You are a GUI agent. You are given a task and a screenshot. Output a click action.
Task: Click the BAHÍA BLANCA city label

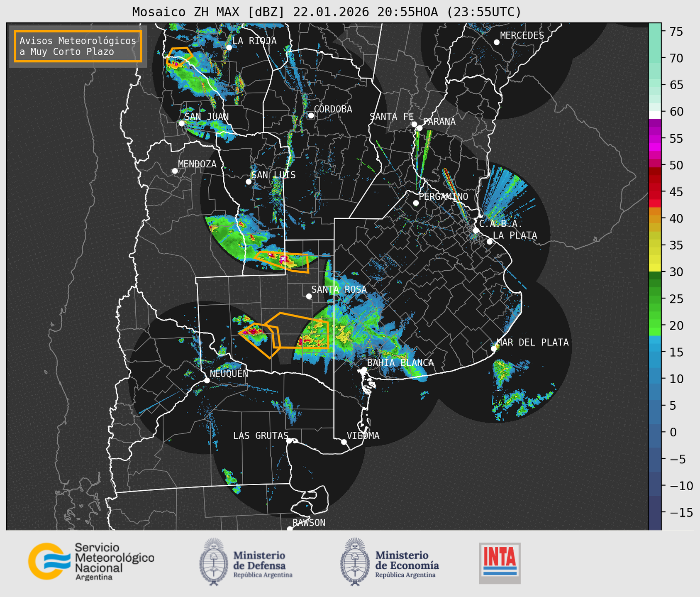[x=400, y=363]
